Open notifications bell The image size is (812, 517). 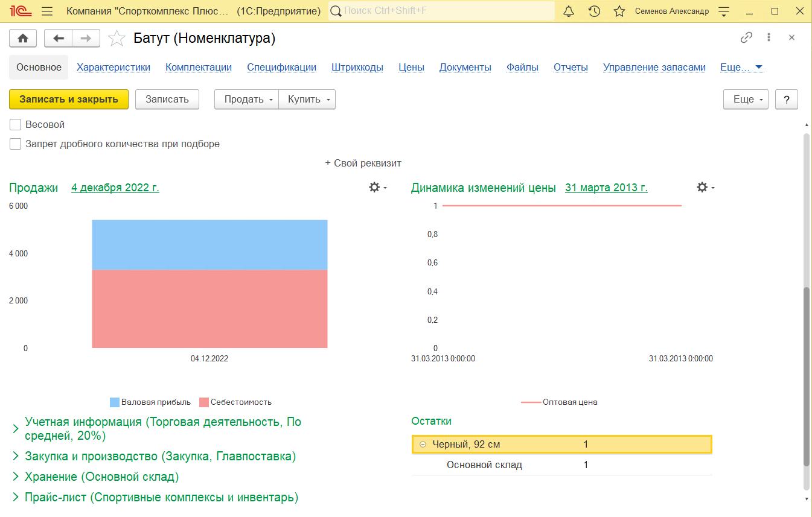click(569, 11)
